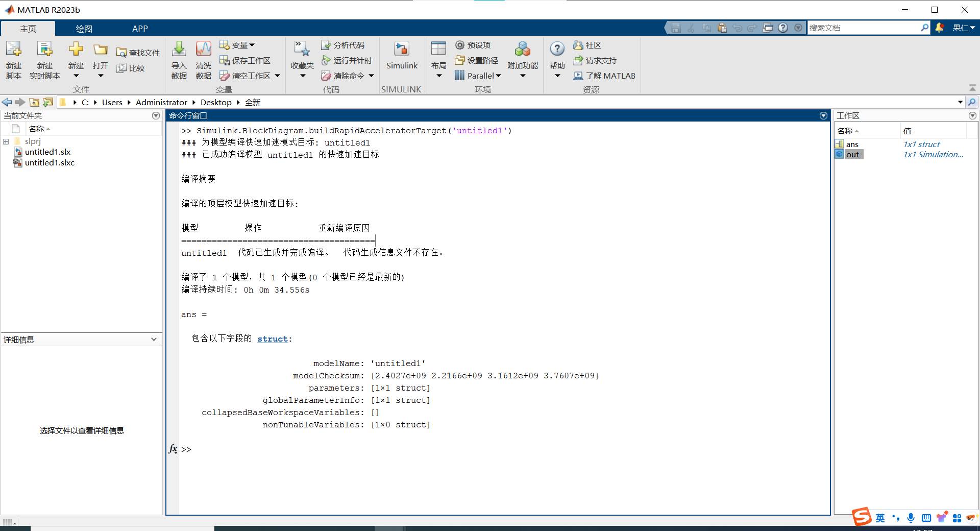The width and height of the screenshot is (980, 531).
Task: Select 运行并计时 (Run and Time)
Action: point(347,60)
